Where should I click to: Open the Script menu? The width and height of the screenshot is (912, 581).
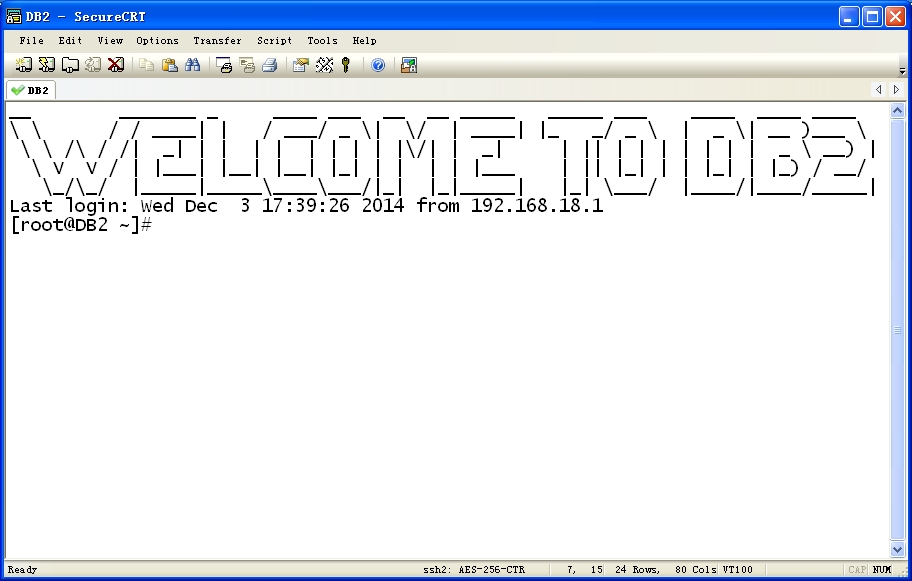pyautogui.click(x=275, y=41)
